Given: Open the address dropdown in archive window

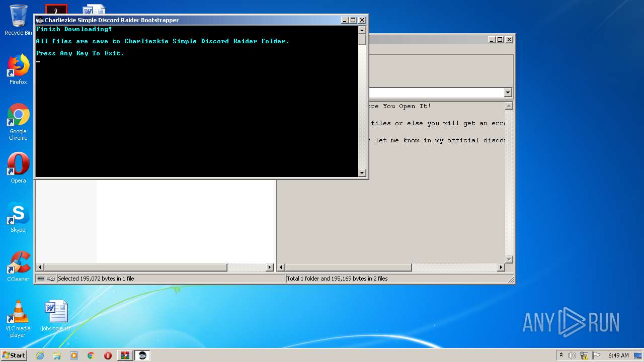Looking at the screenshot, I should 508,93.
